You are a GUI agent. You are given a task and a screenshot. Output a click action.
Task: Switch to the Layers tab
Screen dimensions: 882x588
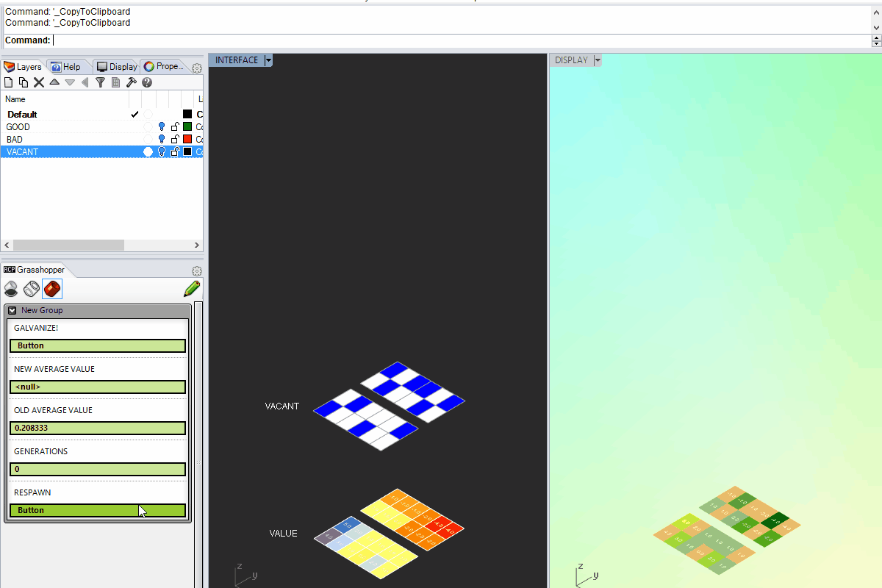[24, 67]
